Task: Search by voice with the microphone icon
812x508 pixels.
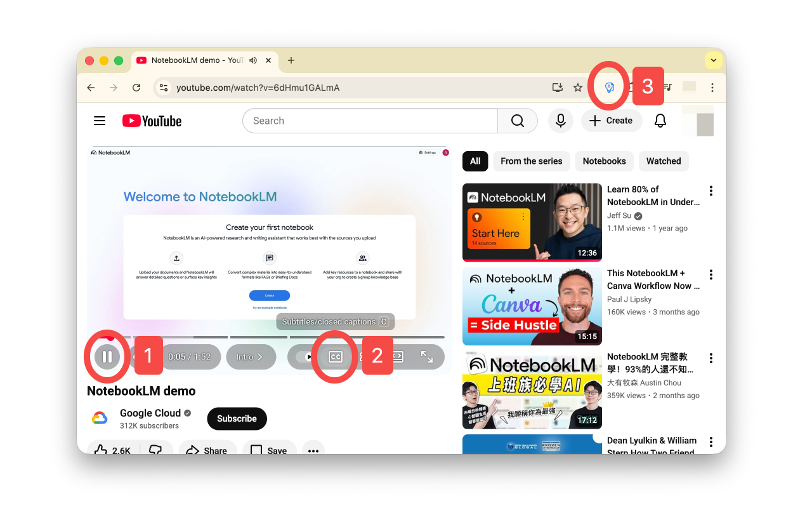Action: (560, 120)
